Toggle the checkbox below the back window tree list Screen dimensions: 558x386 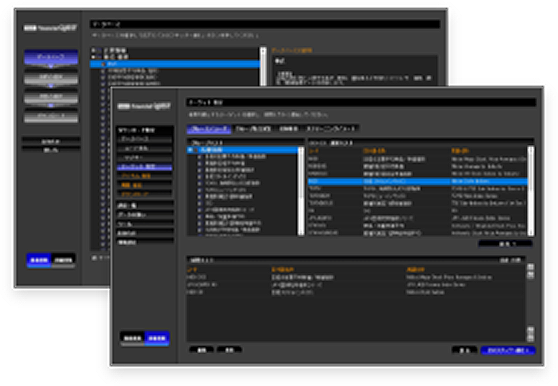[x=94, y=258]
